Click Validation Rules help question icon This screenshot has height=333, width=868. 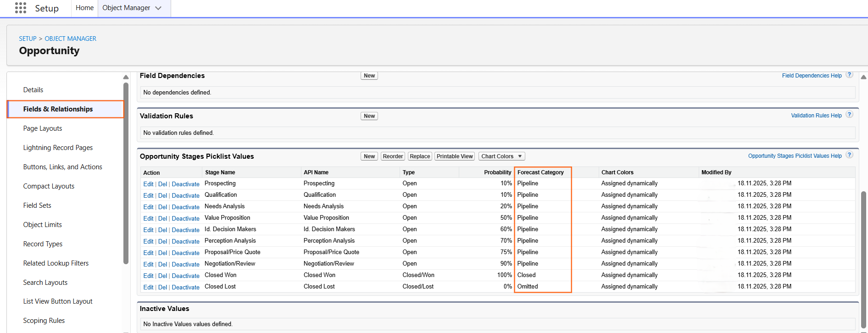click(x=849, y=115)
